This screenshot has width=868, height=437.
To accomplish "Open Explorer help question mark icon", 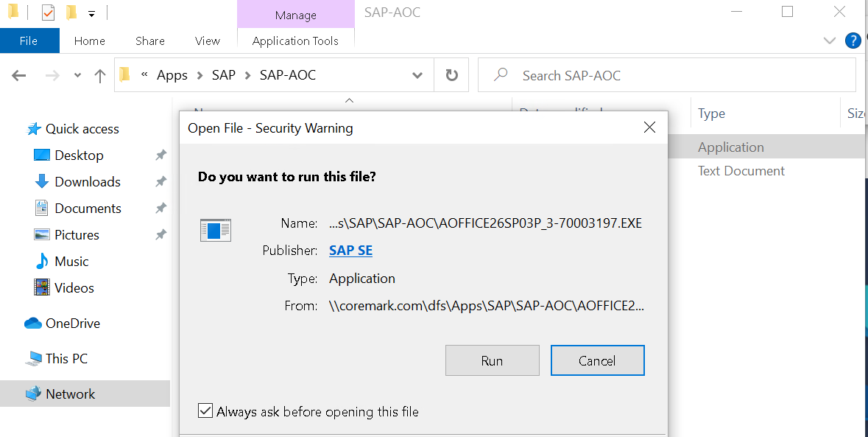I will click(x=853, y=41).
